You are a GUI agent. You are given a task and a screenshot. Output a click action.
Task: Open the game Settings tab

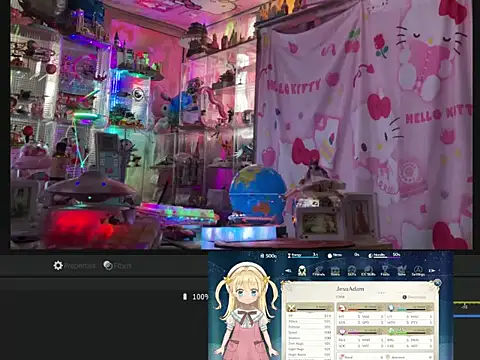click(x=418, y=271)
